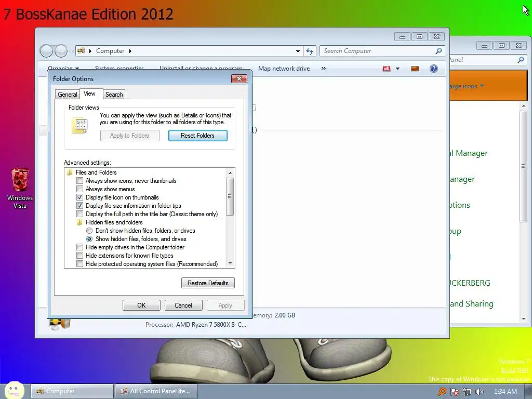The height and width of the screenshot is (399, 532).
Task: Open Help with the blue question icon
Action: tap(434, 69)
